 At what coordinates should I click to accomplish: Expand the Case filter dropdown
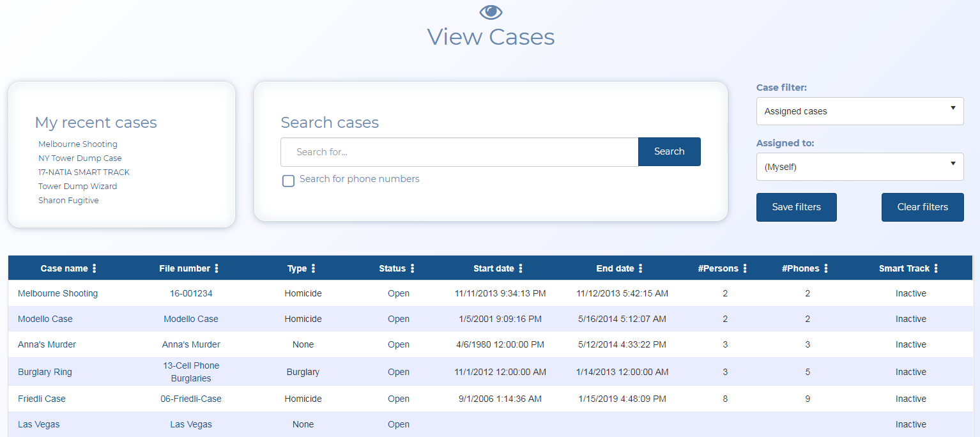click(x=859, y=111)
